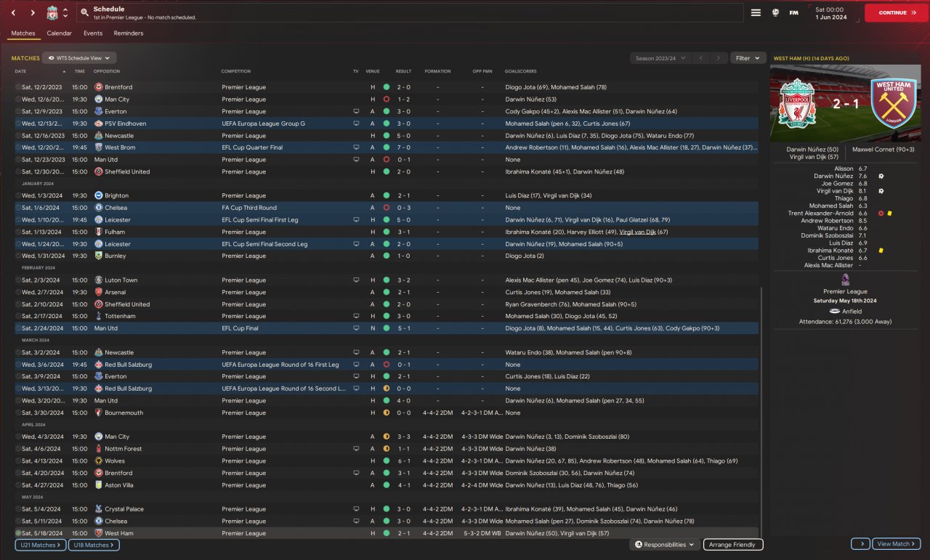Go to the previous season arrow
Viewport: 930px width, 560px height.
point(701,58)
